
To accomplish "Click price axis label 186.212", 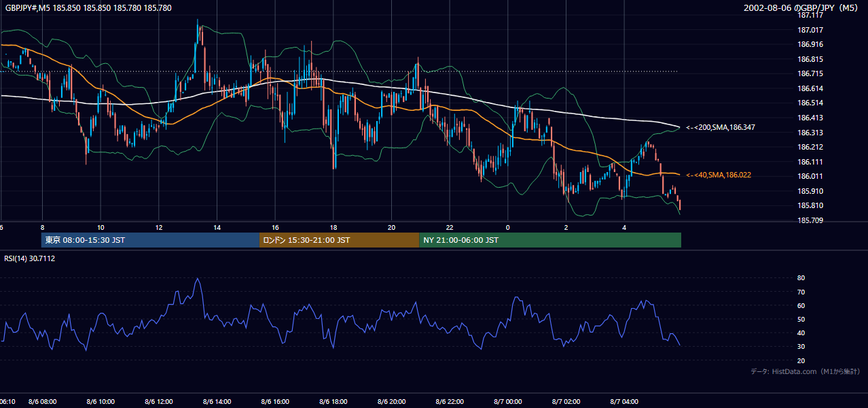I will pos(810,147).
